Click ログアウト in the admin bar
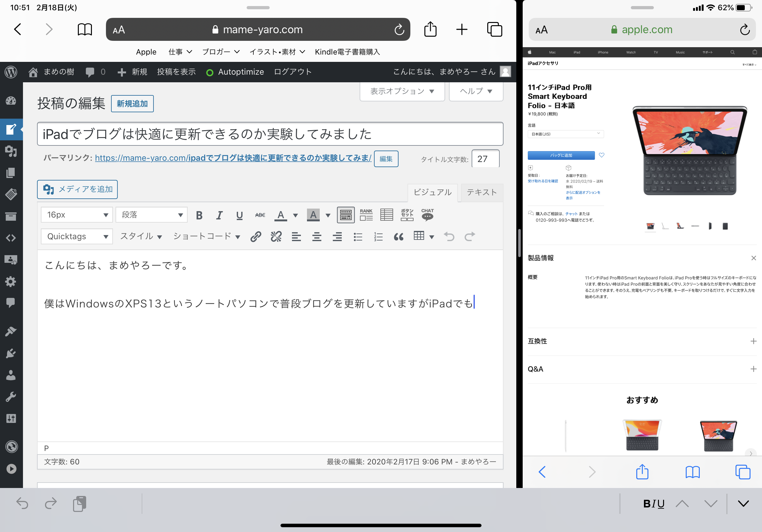 [293, 72]
